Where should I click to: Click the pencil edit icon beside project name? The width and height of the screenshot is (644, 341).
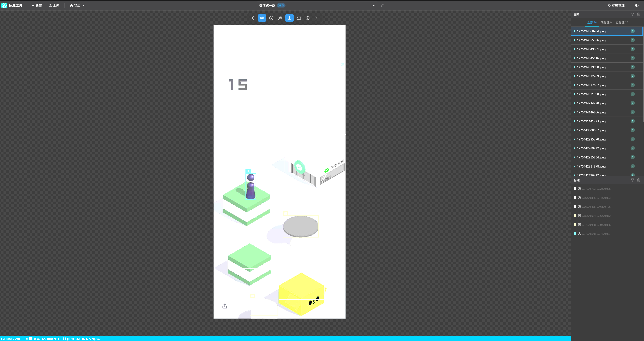pyautogui.click(x=382, y=6)
